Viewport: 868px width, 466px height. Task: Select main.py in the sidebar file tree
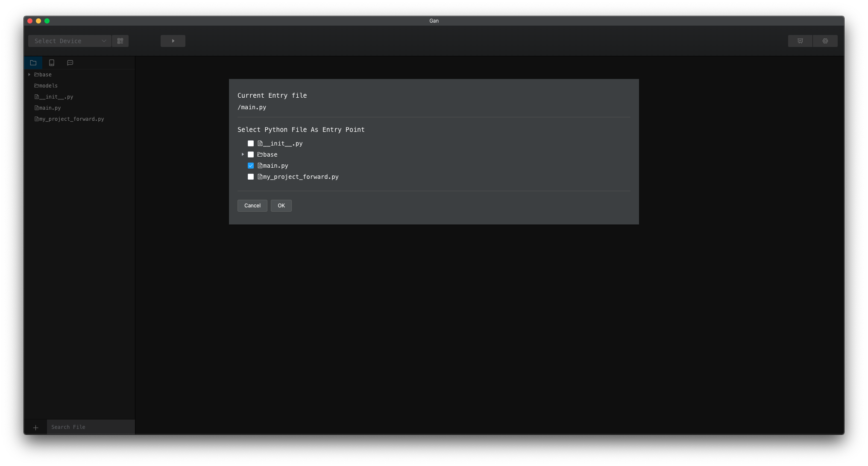click(x=50, y=108)
